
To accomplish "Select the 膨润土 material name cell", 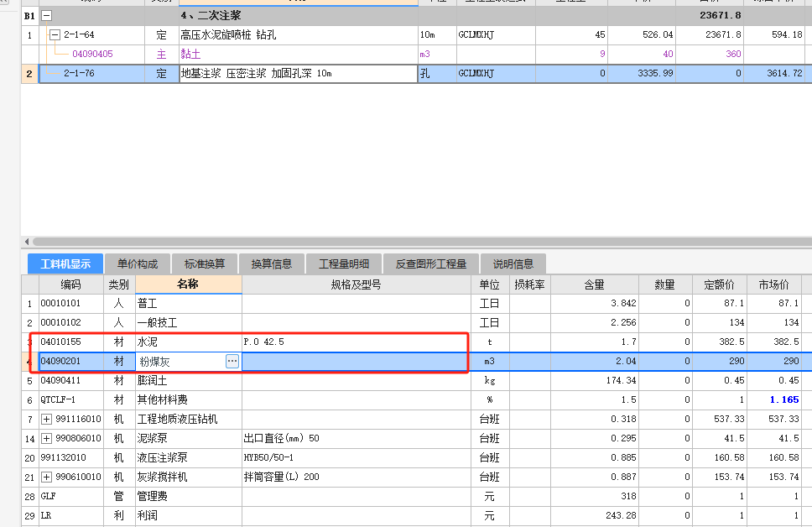I will pos(189,380).
